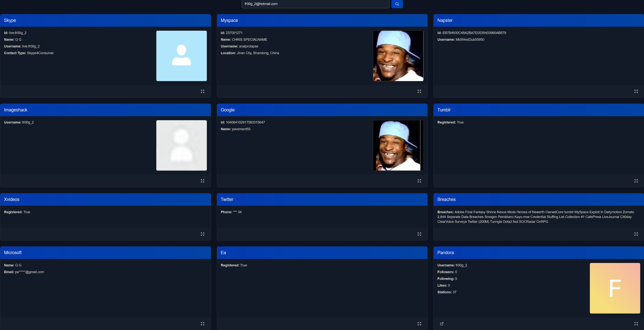The image size is (644, 330).
Task: Click Google Id '104064102917583315647'
Action: click(245, 122)
